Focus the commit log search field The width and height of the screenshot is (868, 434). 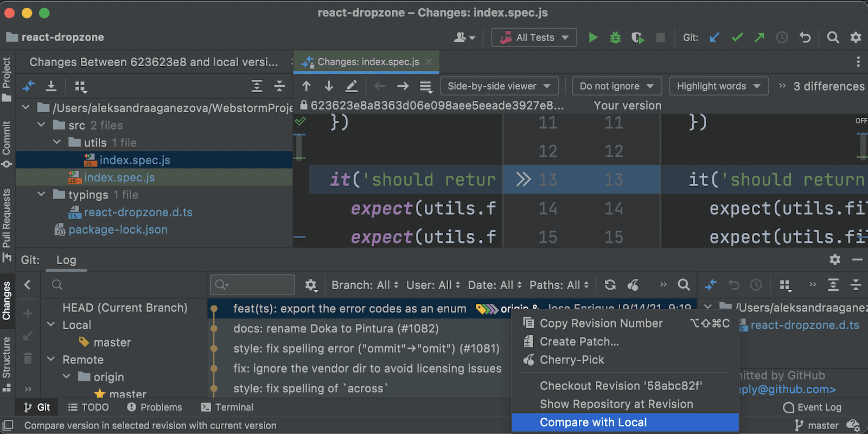[x=252, y=285]
